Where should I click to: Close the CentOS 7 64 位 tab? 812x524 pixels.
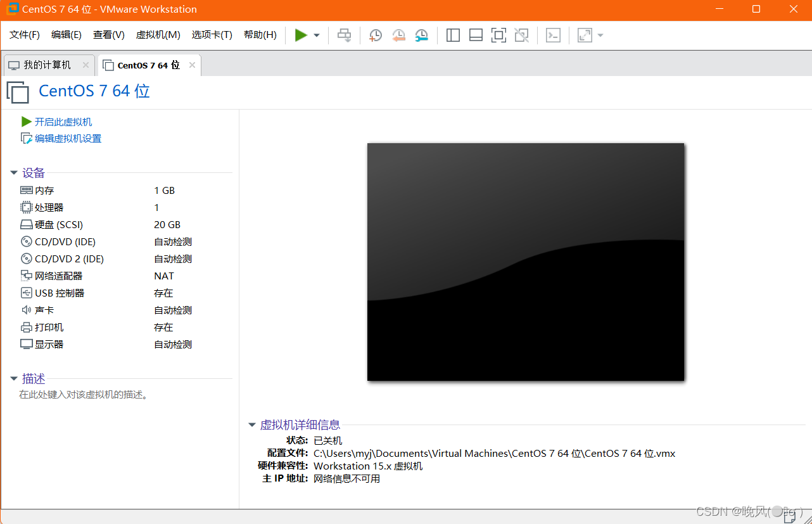coord(193,65)
